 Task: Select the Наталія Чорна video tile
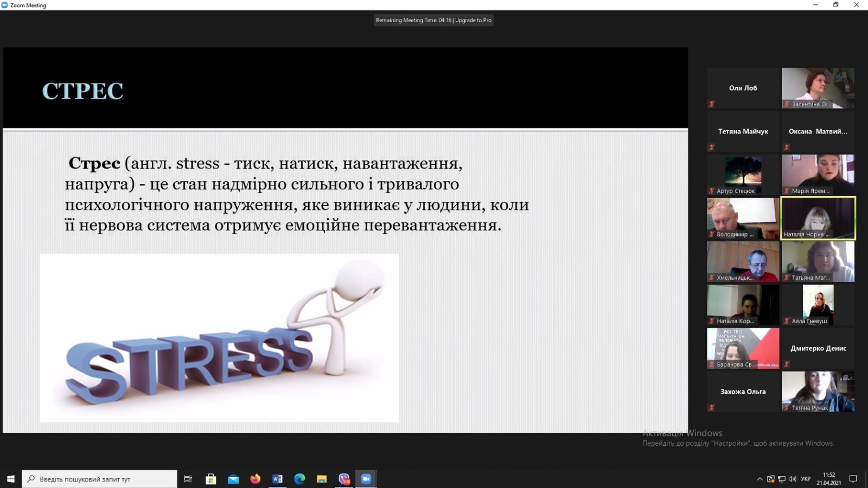pos(818,218)
